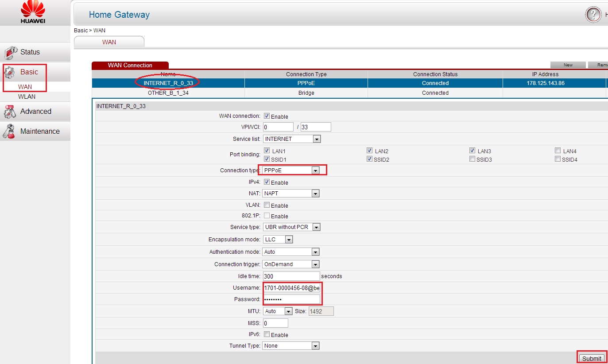Click the New connection button
The height and width of the screenshot is (364, 608).
[x=568, y=65]
